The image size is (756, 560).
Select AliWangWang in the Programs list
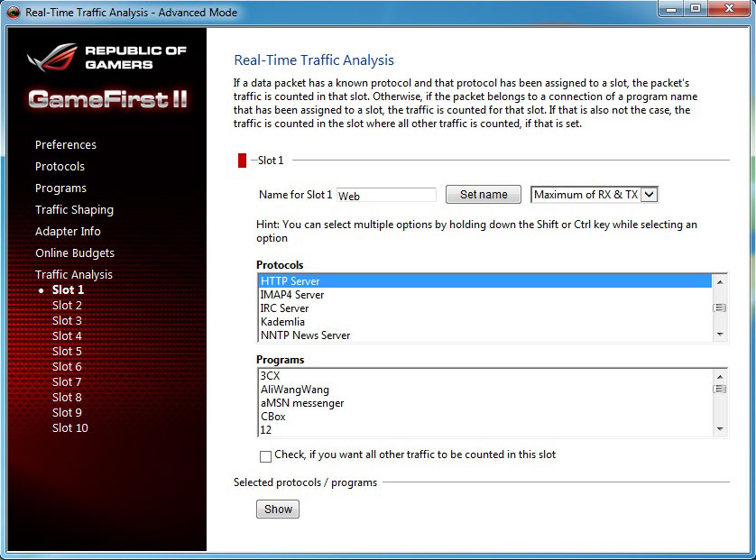tap(485, 390)
